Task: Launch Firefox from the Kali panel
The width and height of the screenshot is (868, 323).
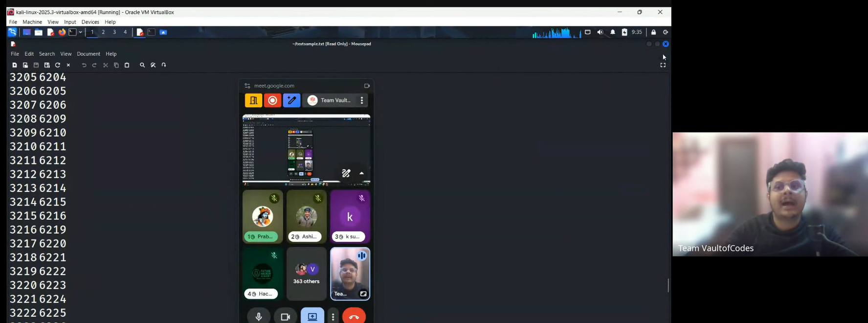Action: point(62,32)
